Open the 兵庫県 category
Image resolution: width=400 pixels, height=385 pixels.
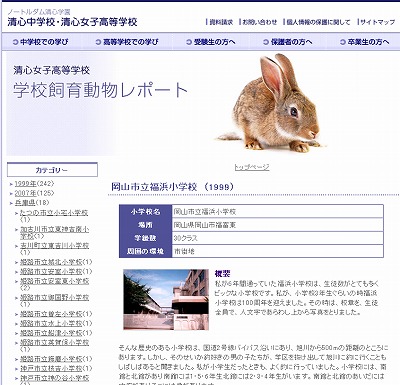[25, 203]
